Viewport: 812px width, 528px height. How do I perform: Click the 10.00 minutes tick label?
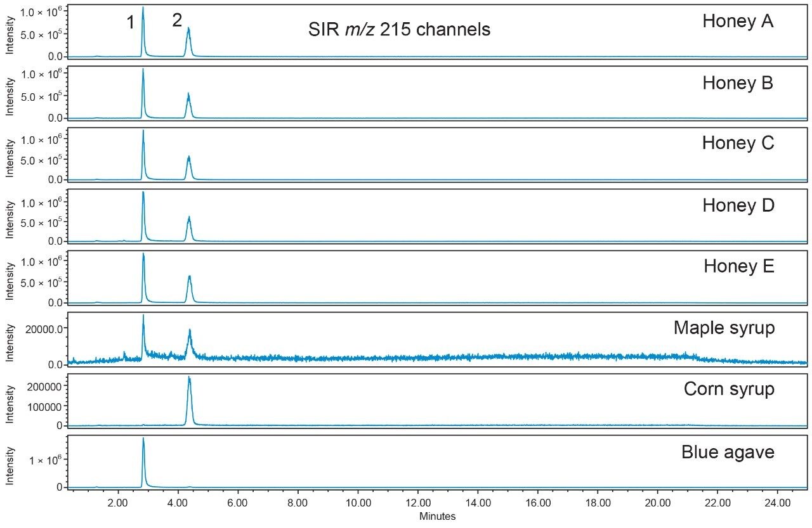pyautogui.click(x=358, y=503)
